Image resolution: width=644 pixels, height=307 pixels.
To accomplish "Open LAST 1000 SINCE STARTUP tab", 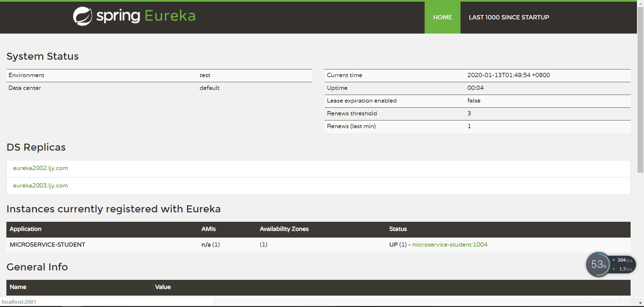I will (509, 17).
